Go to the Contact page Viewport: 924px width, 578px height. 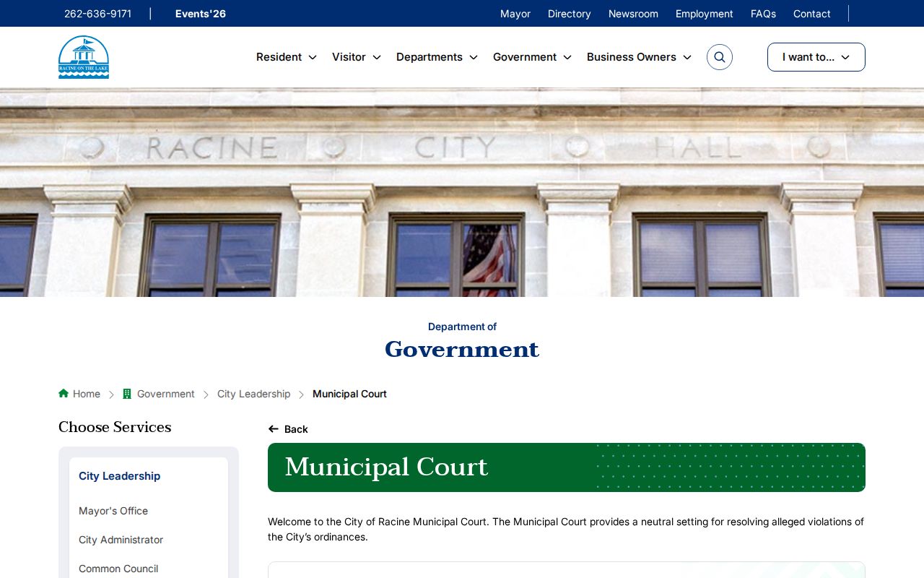pos(812,14)
